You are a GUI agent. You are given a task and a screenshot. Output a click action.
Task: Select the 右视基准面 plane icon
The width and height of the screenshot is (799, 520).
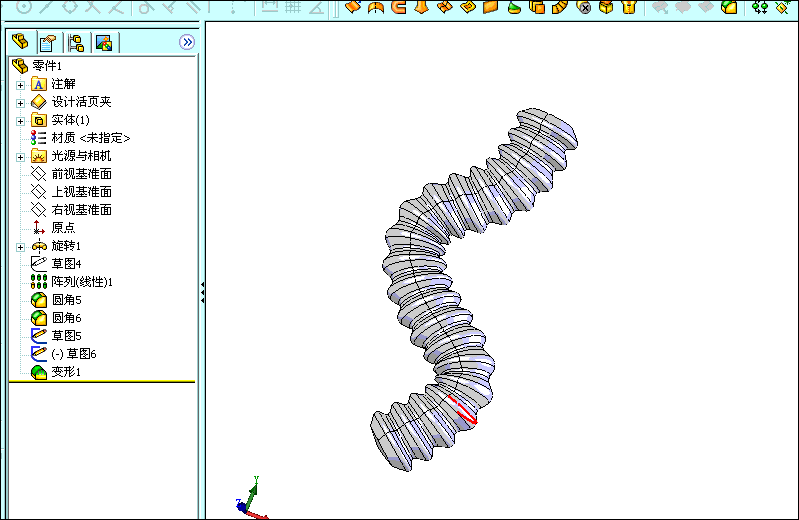[39, 210]
